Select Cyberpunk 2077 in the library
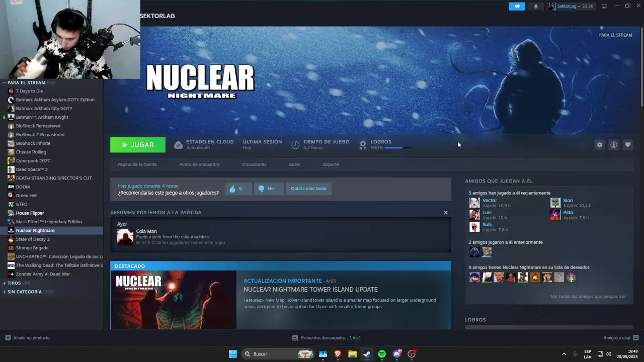The width and height of the screenshot is (644, 362). point(33,161)
